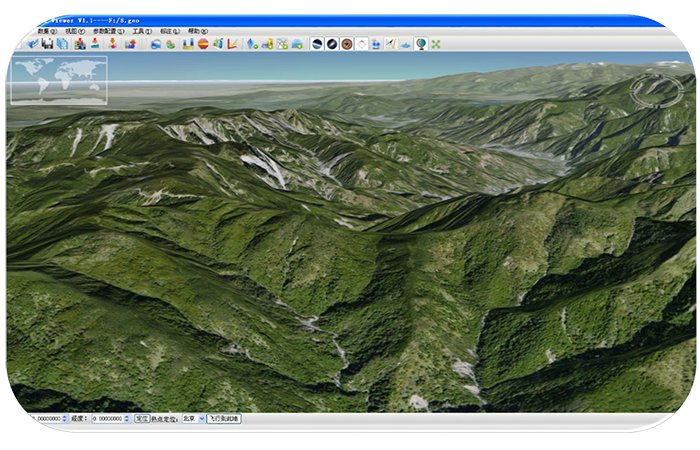Toggle the dark sky sphere icon
700x450 pixels.
pyautogui.click(x=317, y=44)
